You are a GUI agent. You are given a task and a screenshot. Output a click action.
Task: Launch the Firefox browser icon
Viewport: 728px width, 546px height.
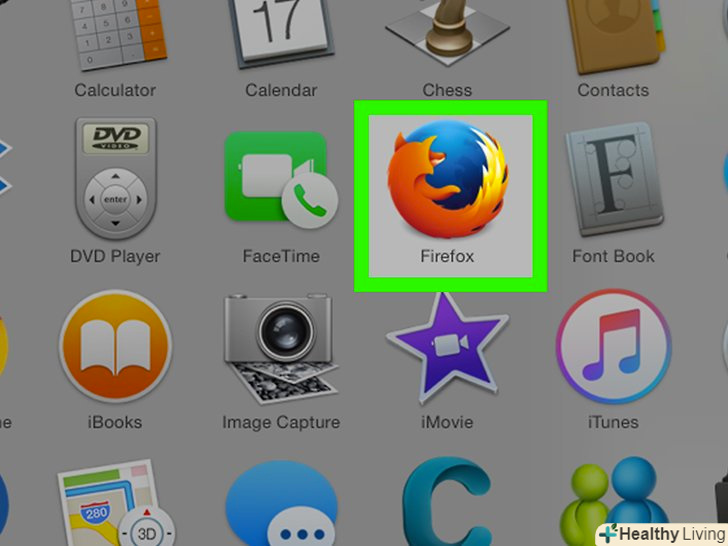[448, 179]
